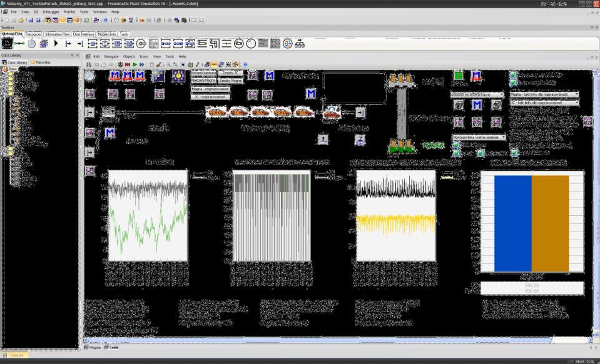Image resolution: width=600 pixels, height=364 pixels.
Task: Open the green and gray line chart
Action: (148, 216)
